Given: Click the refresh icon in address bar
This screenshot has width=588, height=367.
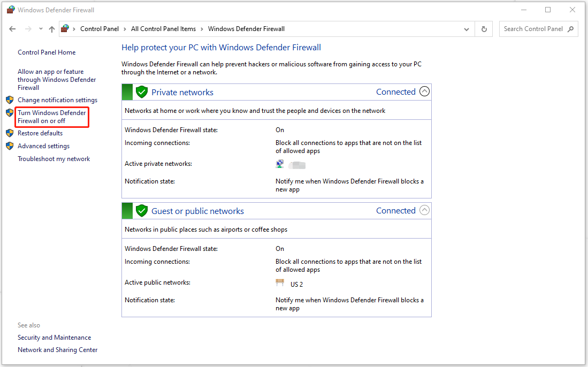Looking at the screenshot, I should (x=484, y=29).
